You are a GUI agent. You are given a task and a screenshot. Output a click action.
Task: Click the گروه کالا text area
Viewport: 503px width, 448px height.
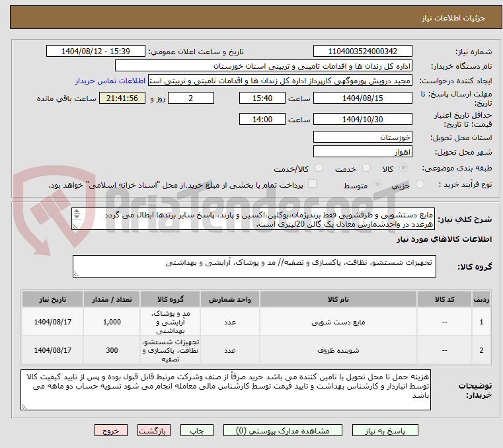coord(254,266)
